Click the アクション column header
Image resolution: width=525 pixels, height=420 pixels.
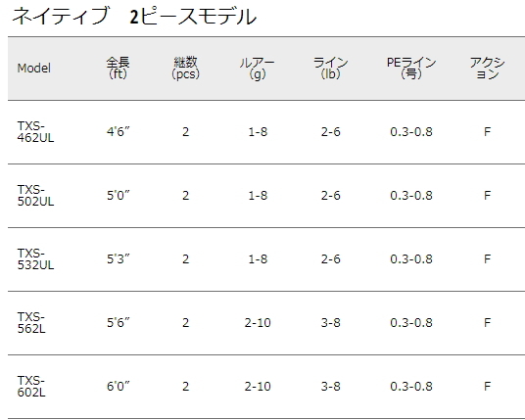(x=487, y=68)
